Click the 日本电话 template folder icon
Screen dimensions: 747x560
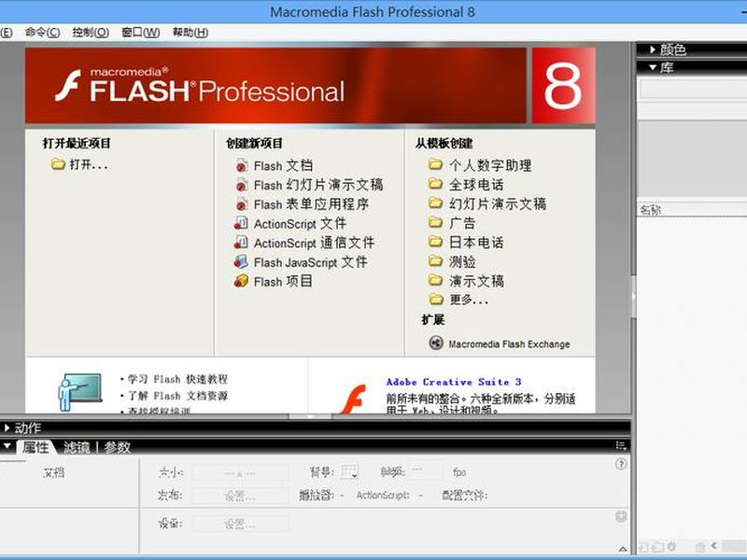435,242
